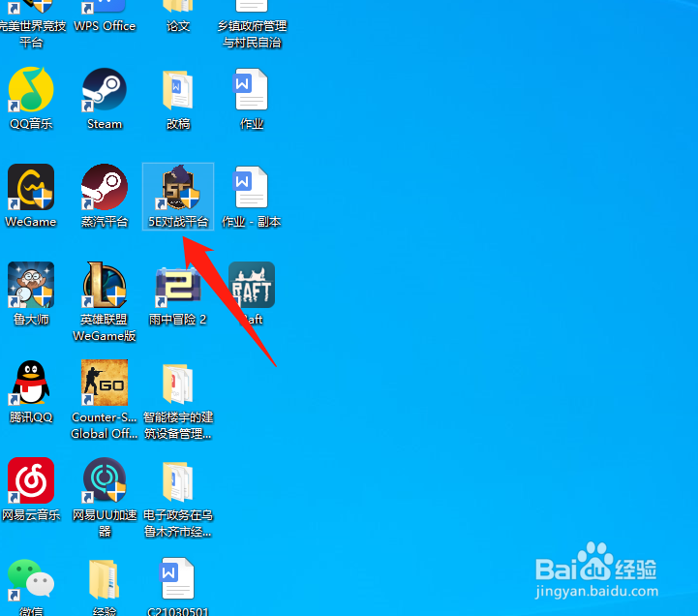Launch the 鲁大师 shortcut
Screen dimensions: 698x616
31,285
